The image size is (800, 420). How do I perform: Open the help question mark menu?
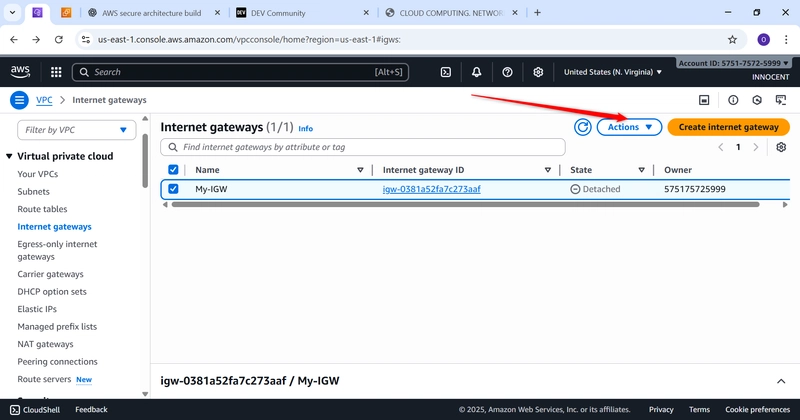pos(507,72)
